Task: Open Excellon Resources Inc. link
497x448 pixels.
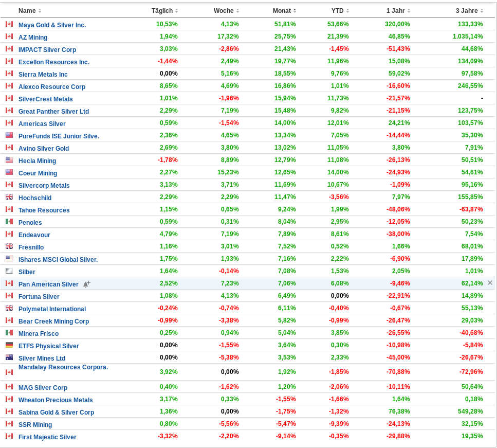Action: (x=54, y=62)
